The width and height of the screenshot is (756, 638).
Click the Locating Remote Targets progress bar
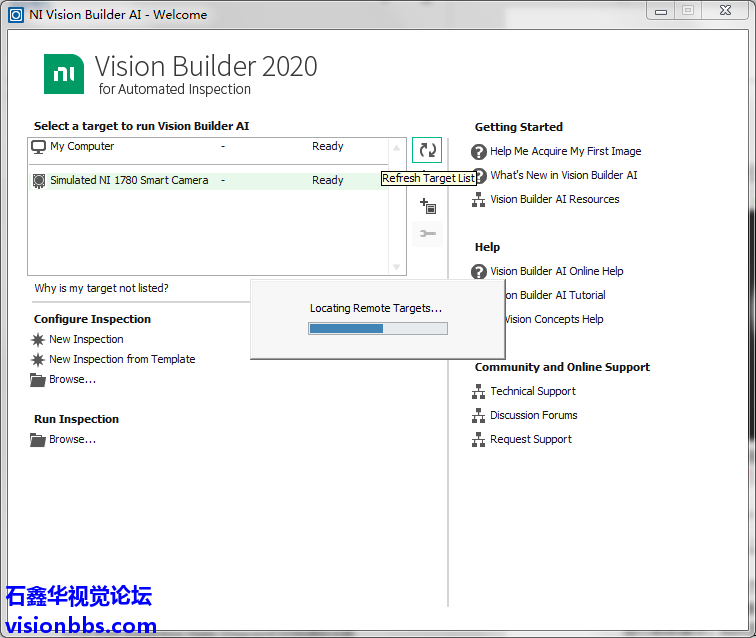377,328
